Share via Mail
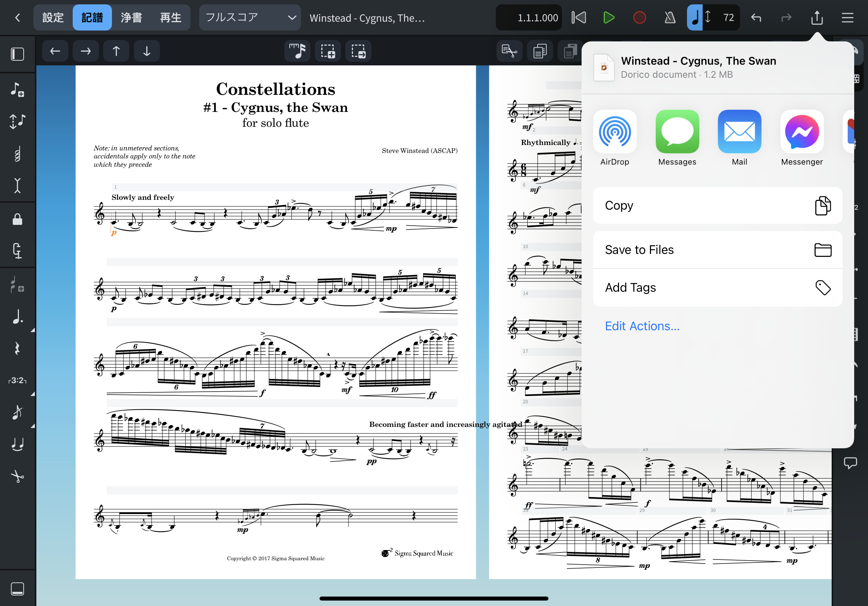Screen dimensions: 868x606 [739, 138]
